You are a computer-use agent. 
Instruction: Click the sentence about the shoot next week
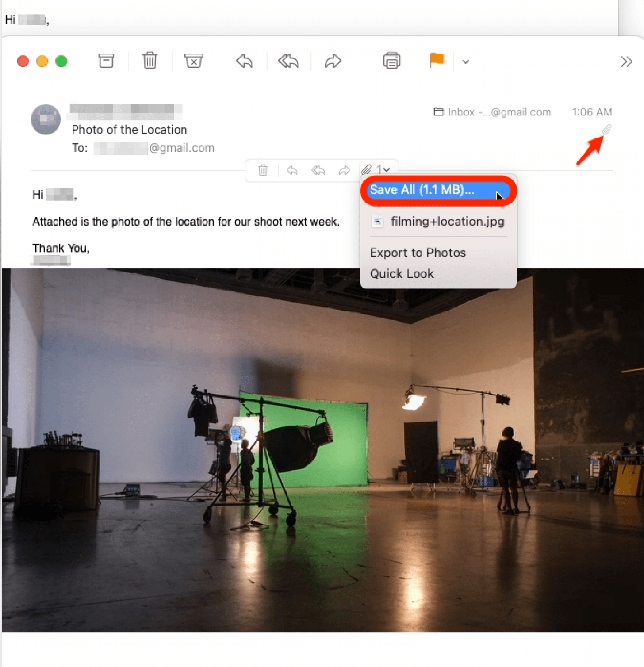(x=186, y=221)
